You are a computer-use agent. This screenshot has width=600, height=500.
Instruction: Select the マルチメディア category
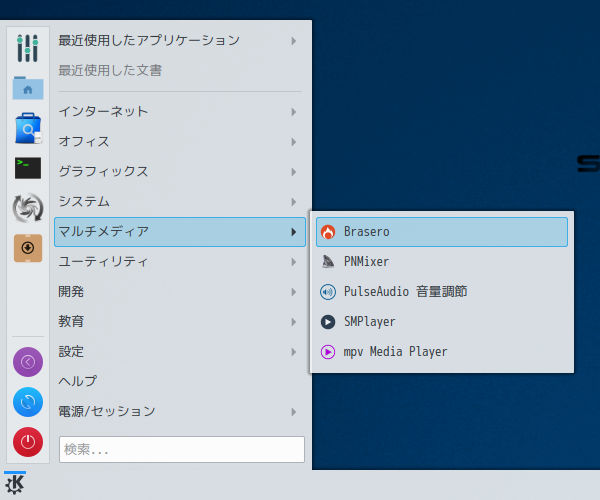180,232
